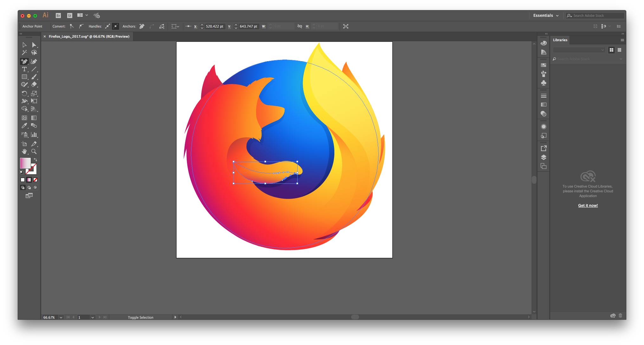Select the Eyedropper tool
This screenshot has height=345, width=644.
pos(24,126)
